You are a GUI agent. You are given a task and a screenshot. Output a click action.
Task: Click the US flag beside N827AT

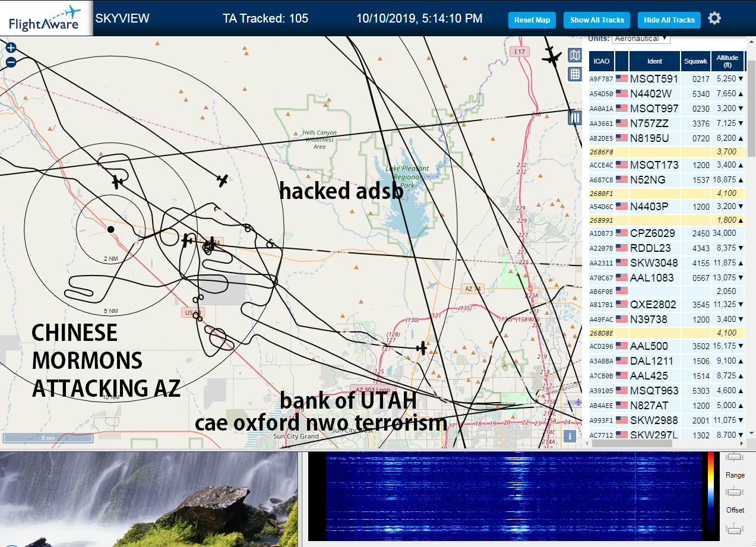tap(622, 405)
